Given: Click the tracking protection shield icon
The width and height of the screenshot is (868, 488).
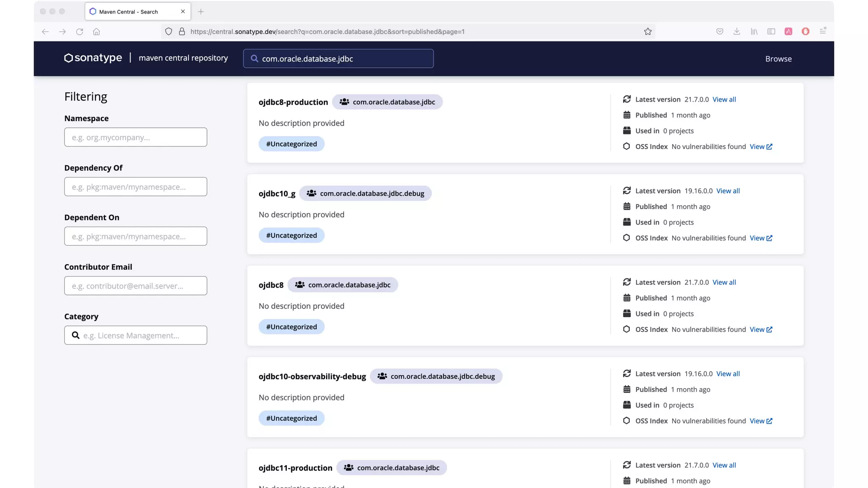Looking at the screenshot, I should click(169, 31).
